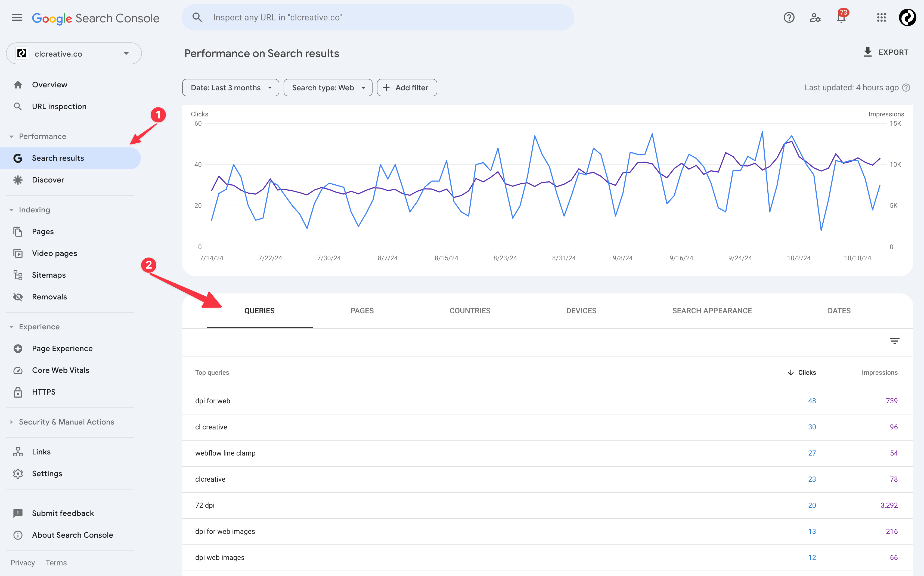The image size is (924, 576).
Task: Click the 'dpi for web images' query row
Action: tap(547, 531)
